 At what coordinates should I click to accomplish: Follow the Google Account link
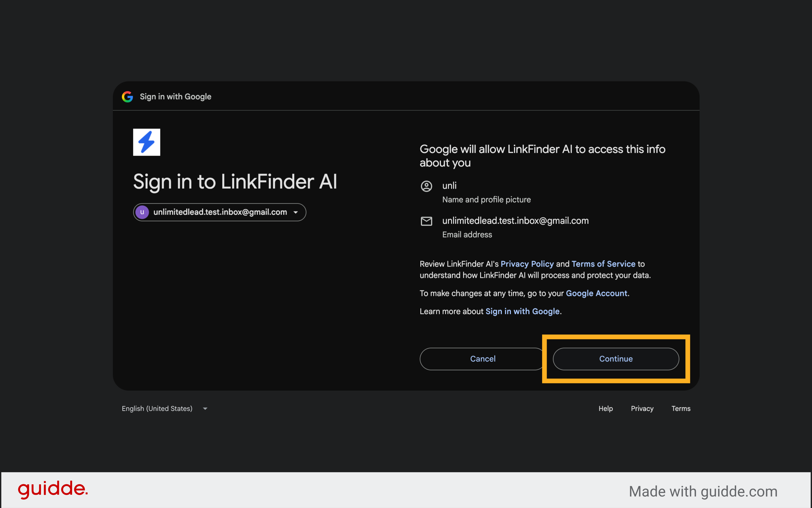[596, 293]
